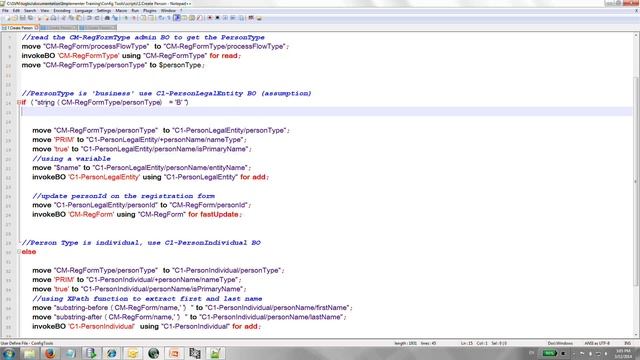
Task: Open the Window menu
Action: [x=168, y=11]
